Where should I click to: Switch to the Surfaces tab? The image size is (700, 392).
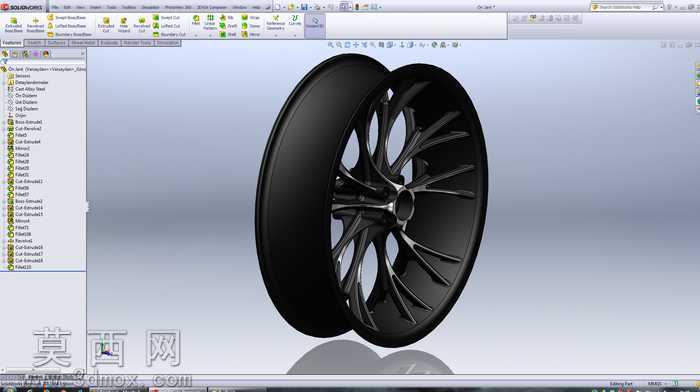pyautogui.click(x=57, y=43)
